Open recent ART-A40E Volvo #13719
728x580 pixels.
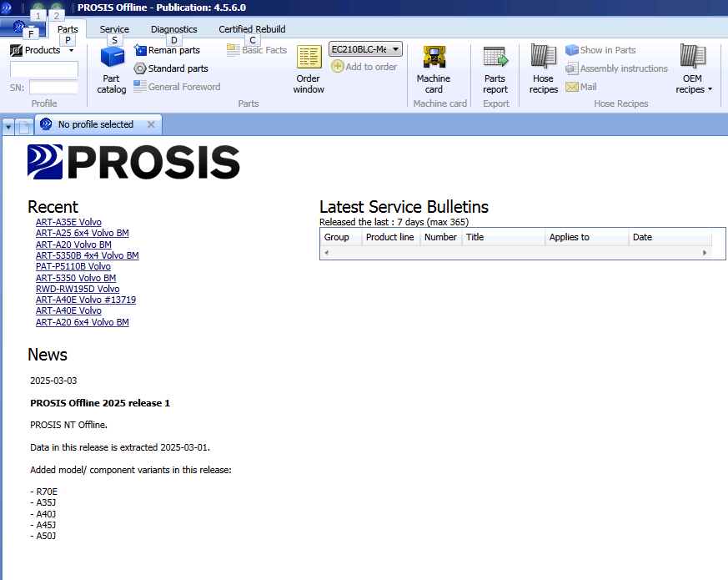[86, 300]
